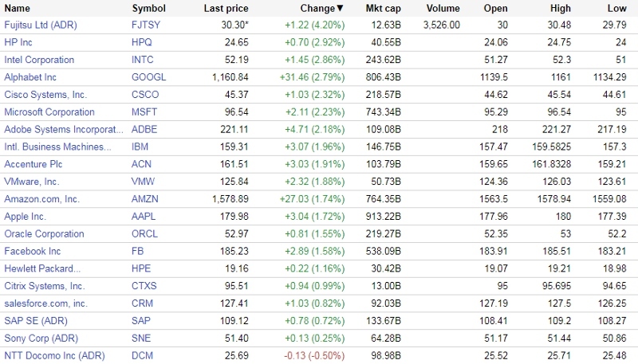This screenshot has height=364, width=638.
Task: Click the Name column header
Action: tap(18, 8)
